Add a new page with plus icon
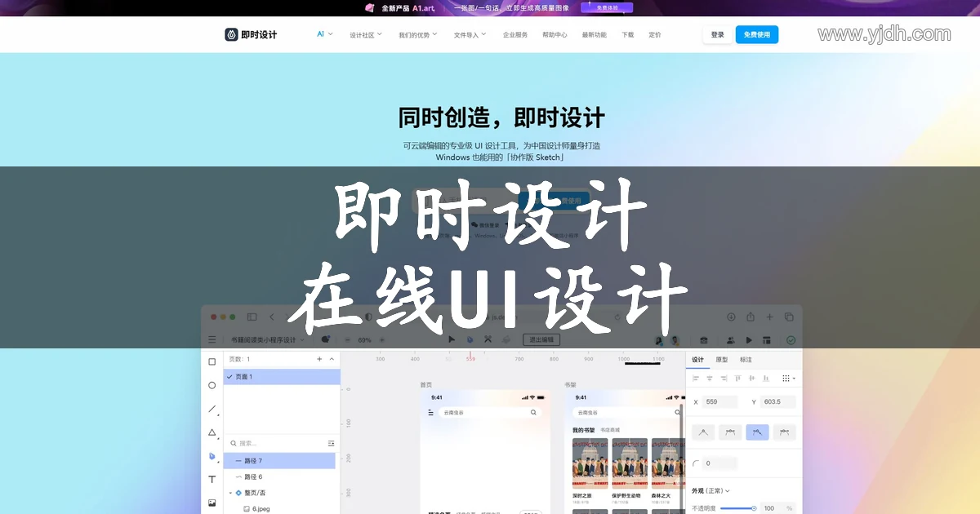The width and height of the screenshot is (980, 514). click(x=319, y=359)
